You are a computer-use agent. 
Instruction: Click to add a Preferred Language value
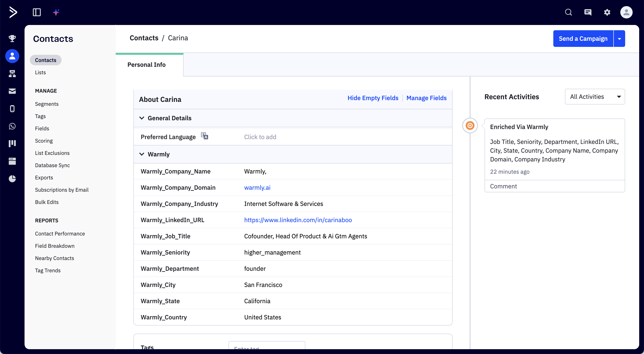[x=260, y=137]
